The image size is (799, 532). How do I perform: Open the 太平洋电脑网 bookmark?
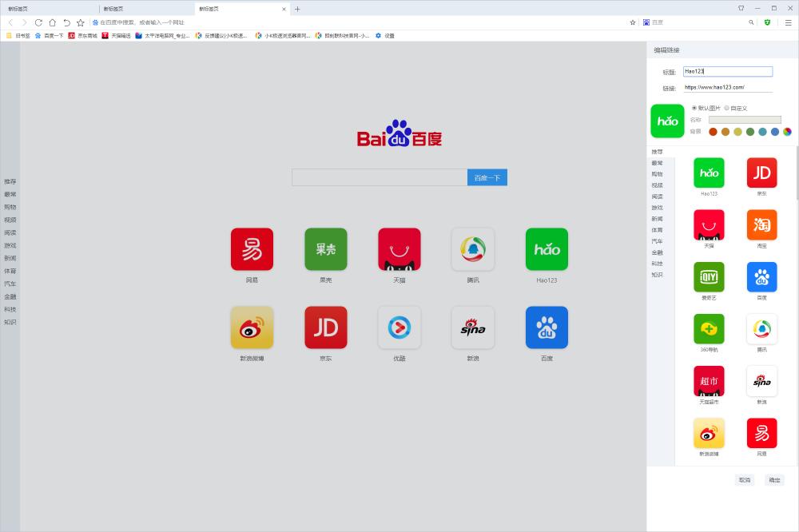pyautogui.click(x=163, y=36)
